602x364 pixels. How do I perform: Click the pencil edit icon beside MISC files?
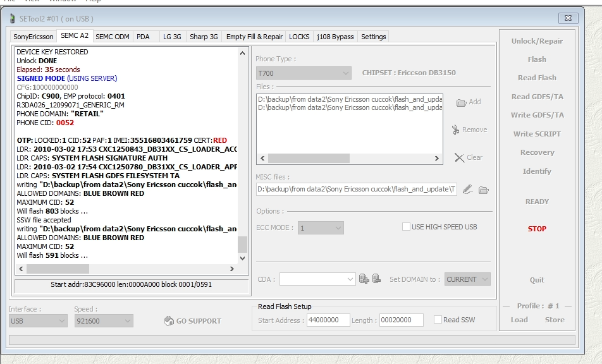click(x=467, y=189)
